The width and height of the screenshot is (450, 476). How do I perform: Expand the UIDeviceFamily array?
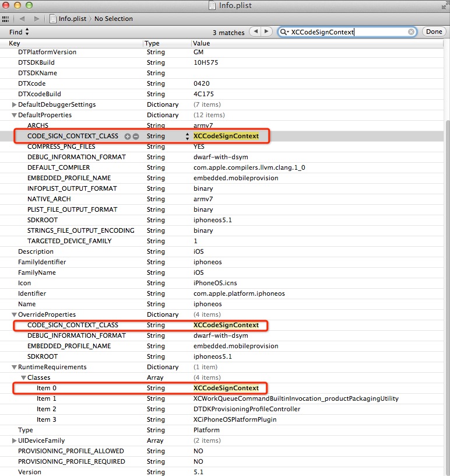click(x=15, y=440)
